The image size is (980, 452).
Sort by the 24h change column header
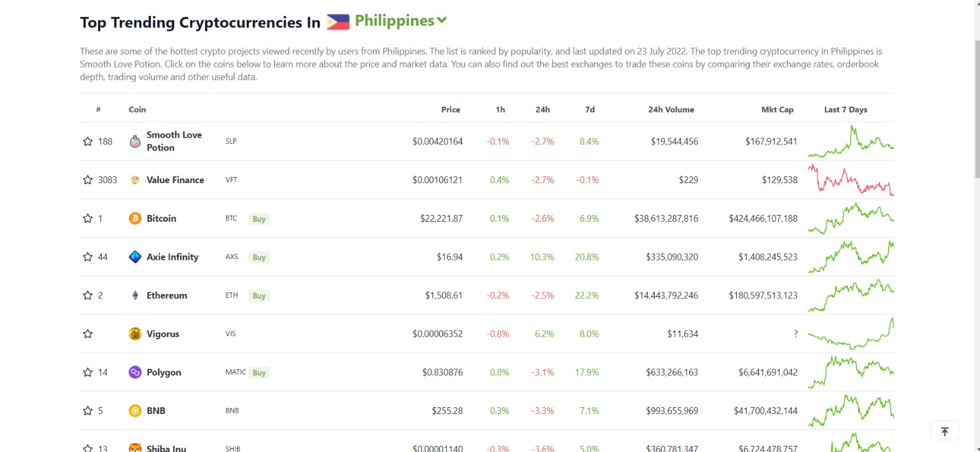point(543,110)
